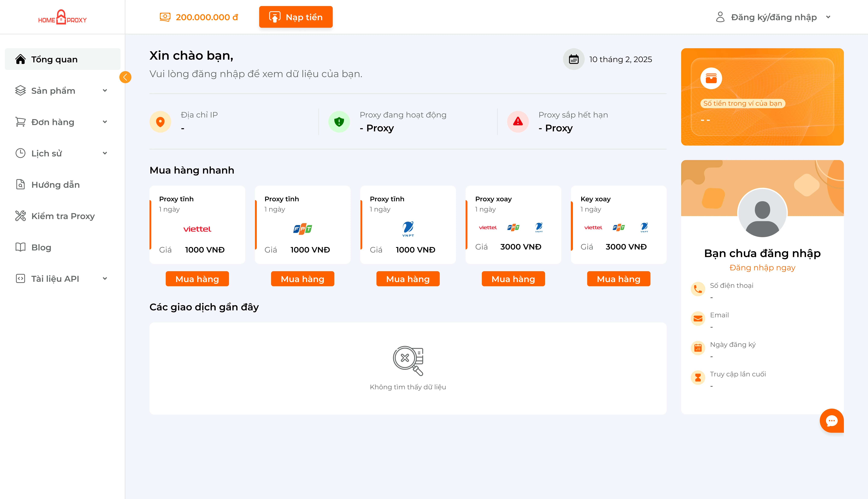Click the wallet icon on orange card
This screenshot has width=868, height=499.
pyautogui.click(x=711, y=78)
